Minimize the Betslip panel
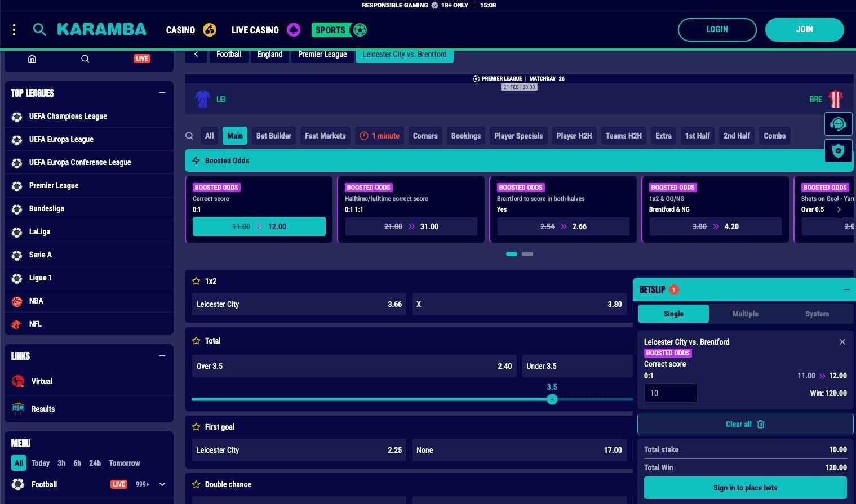This screenshot has height=504, width=856. (x=846, y=289)
